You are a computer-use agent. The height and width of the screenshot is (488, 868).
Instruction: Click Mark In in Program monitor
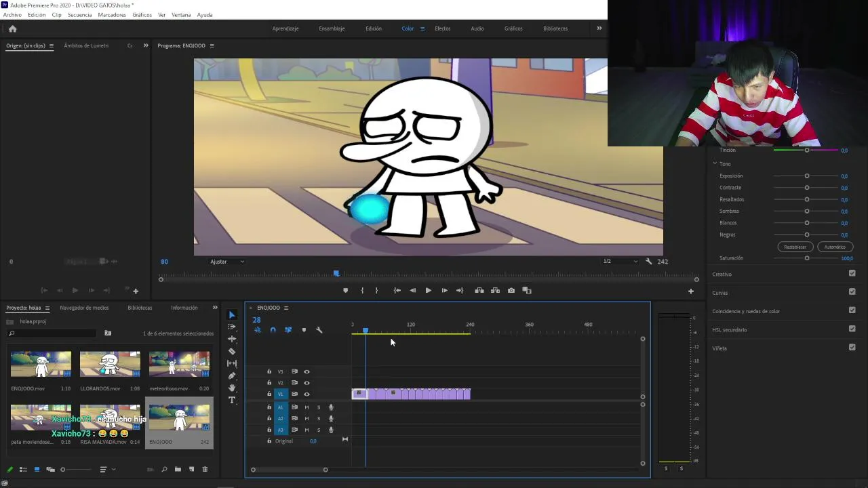362,291
